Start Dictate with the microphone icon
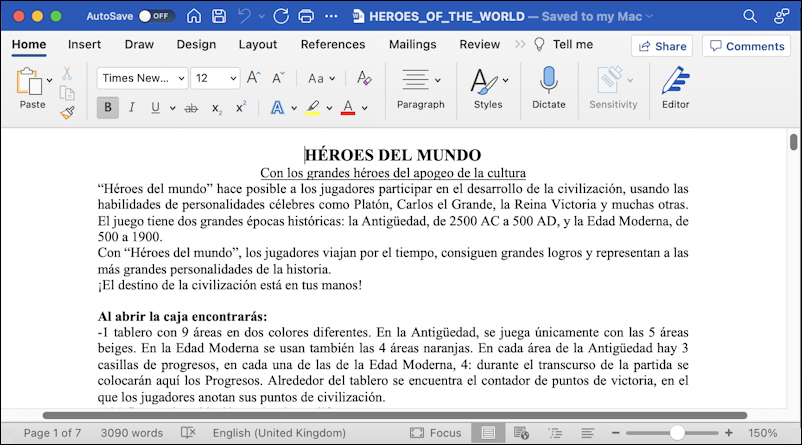This screenshot has height=445, width=802. tap(548, 88)
